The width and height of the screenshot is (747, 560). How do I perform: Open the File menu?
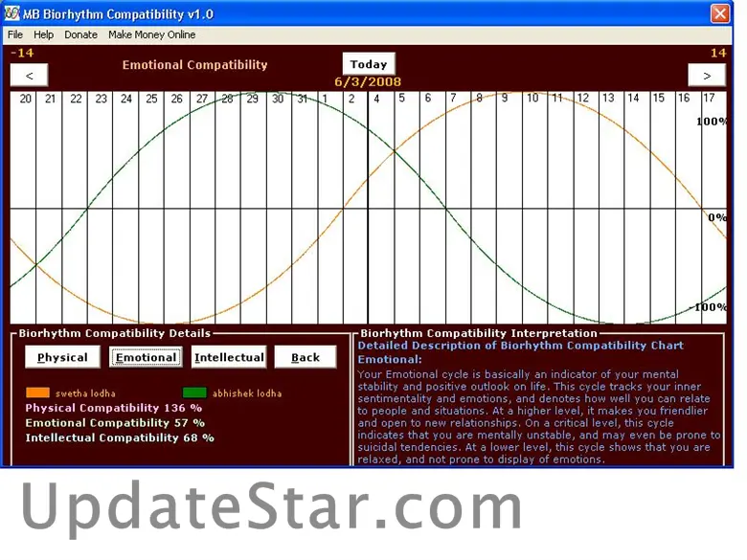point(14,34)
